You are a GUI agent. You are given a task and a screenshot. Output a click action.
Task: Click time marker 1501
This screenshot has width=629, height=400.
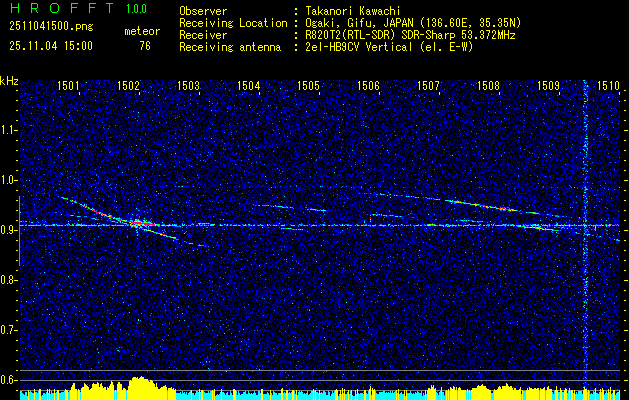[x=68, y=85]
